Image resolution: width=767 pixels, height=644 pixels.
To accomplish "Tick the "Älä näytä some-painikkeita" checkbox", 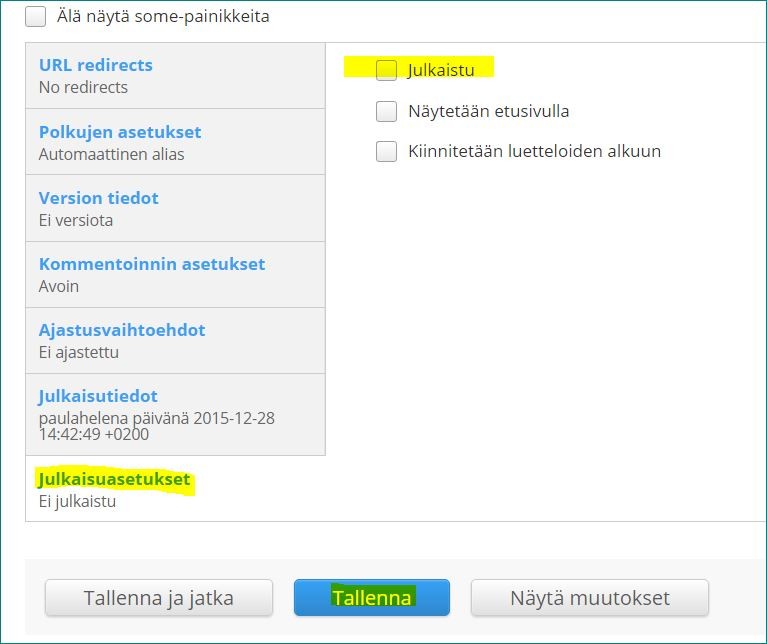I will [36, 17].
